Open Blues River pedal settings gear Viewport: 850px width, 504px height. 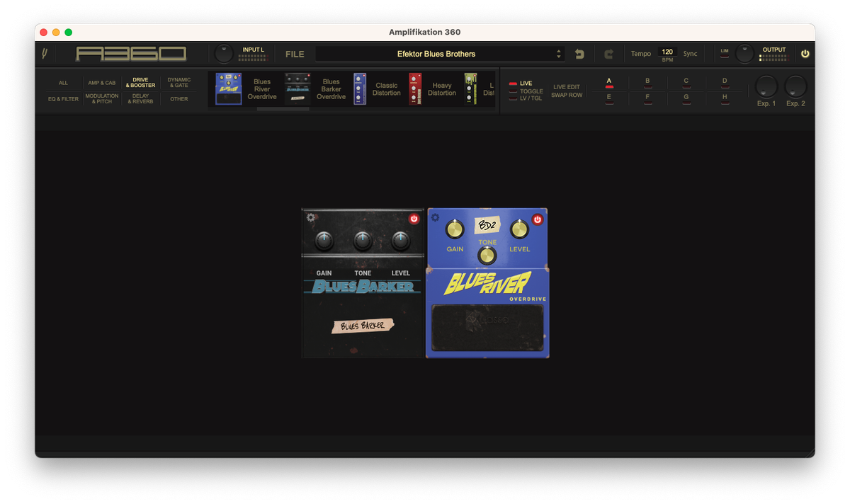(436, 218)
